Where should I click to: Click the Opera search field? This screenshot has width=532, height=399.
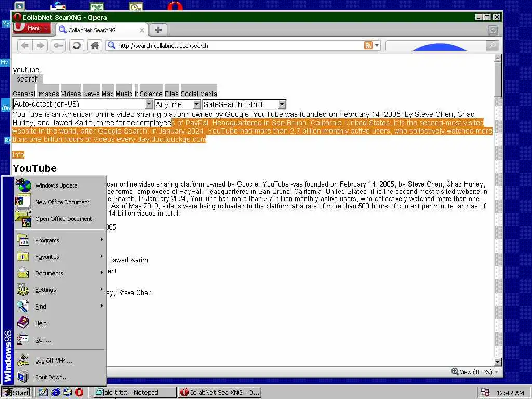[x=436, y=46]
